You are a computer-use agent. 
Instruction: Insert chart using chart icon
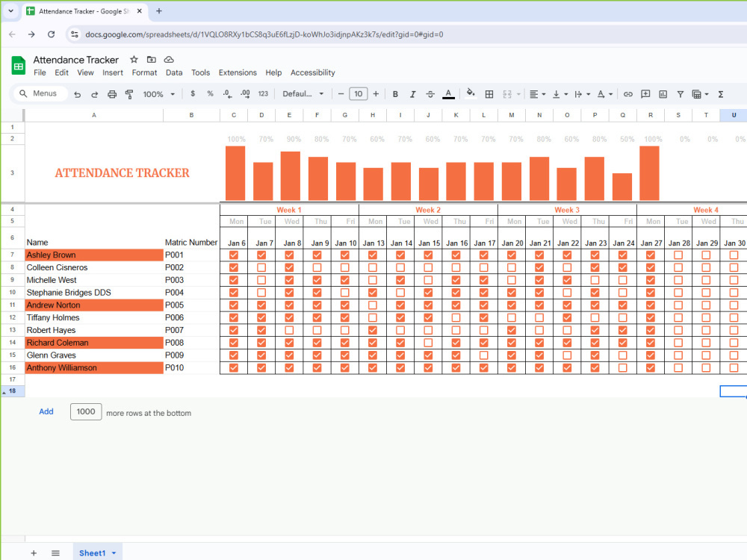point(663,94)
